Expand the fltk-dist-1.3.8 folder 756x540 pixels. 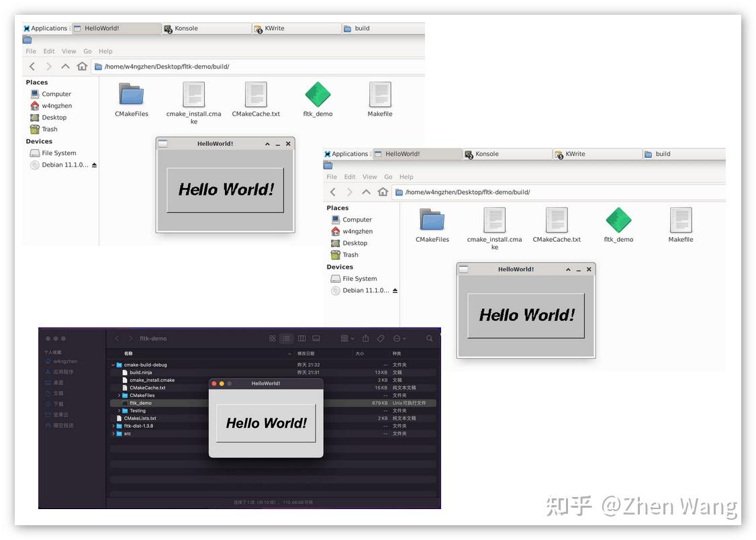click(113, 425)
